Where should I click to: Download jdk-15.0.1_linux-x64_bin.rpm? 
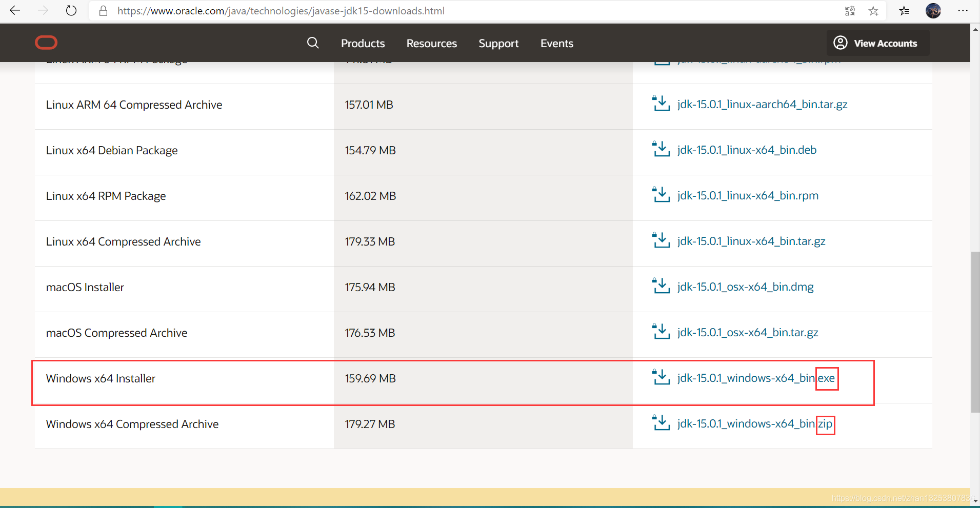point(748,196)
